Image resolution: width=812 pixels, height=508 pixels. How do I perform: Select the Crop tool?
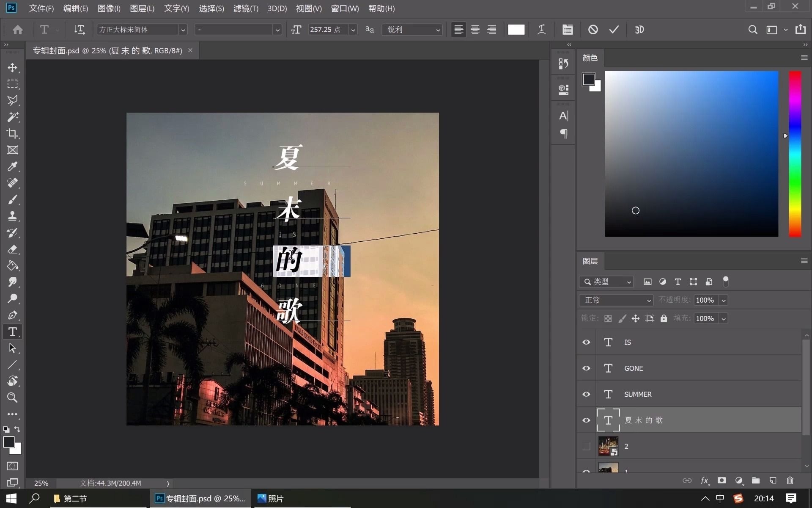point(12,134)
